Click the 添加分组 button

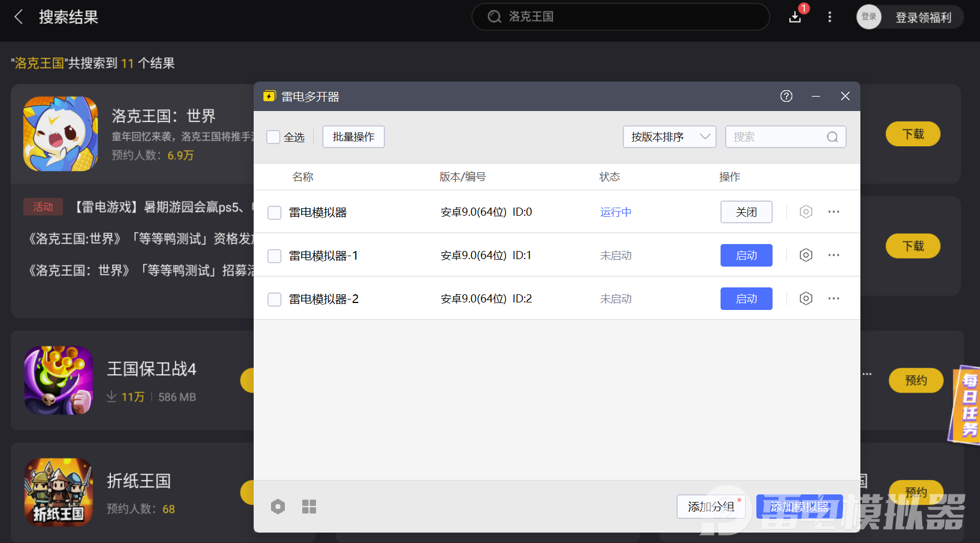click(711, 507)
